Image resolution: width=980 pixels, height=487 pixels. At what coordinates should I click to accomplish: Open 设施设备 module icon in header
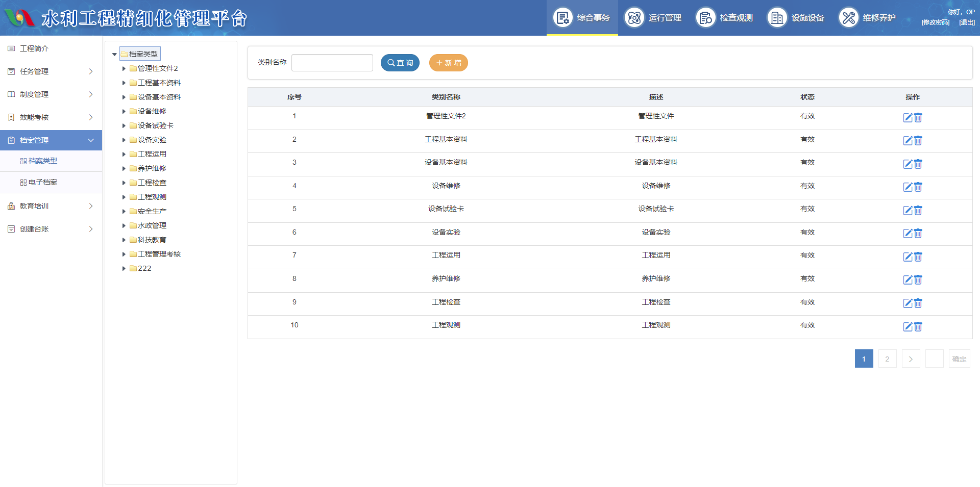[x=777, y=18]
